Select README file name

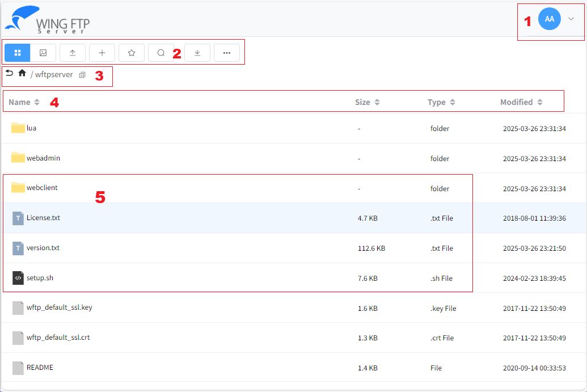[x=40, y=367]
